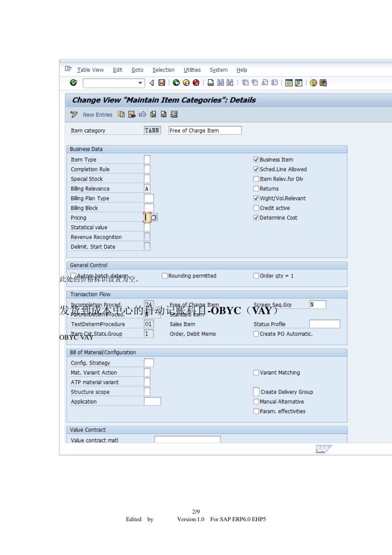This screenshot has width=392, height=555.
Task: Uncheck the Determine Cost checkbox
Action: coord(256,218)
